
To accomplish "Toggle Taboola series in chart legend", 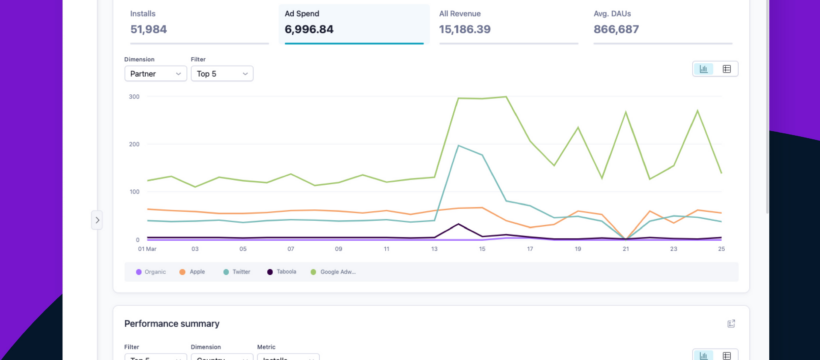I will 281,272.
